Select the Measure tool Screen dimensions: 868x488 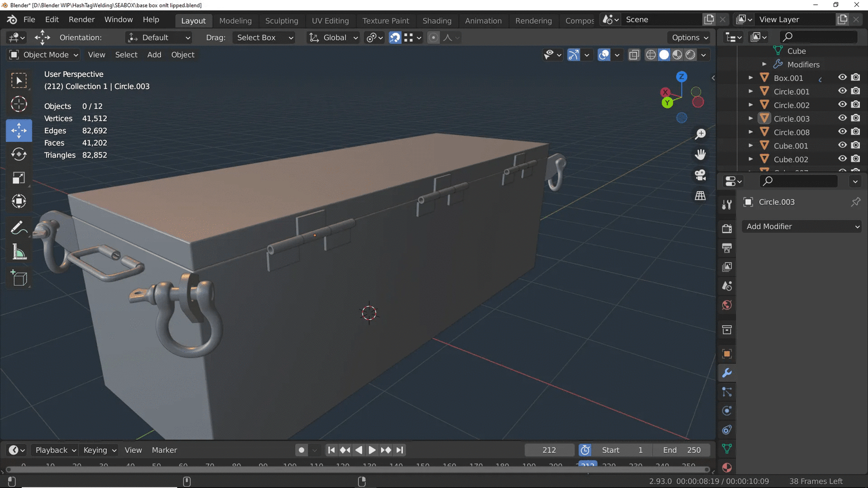[x=19, y=252]
